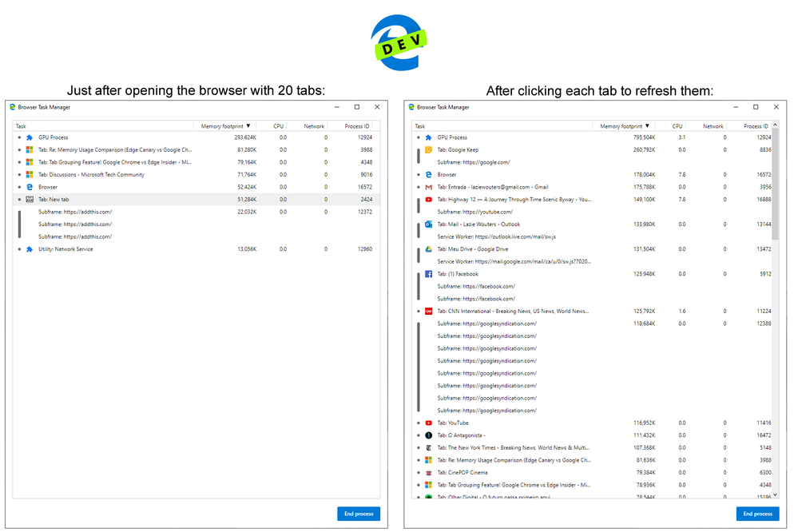Click Microsoft icon beside Discussions - Microsoft Tech Community row

point(30,175)
